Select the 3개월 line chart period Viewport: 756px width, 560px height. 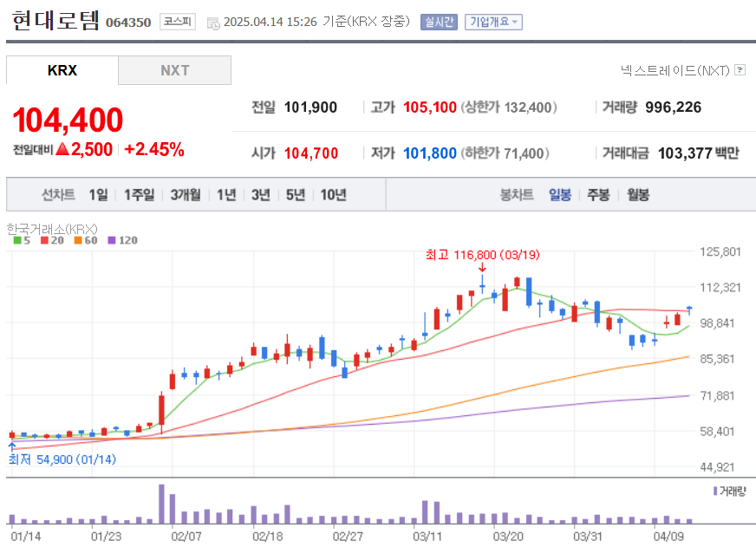coord(186,195)
